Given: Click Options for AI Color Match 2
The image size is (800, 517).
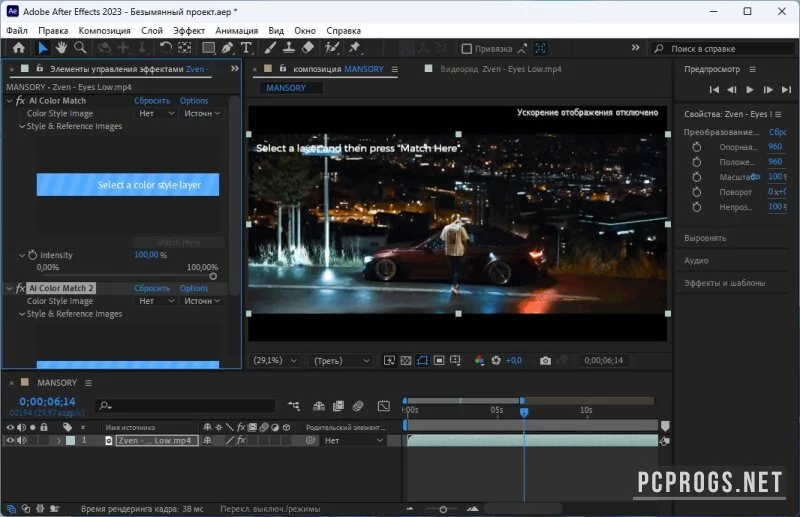Looking at the screenshot, I should pyautogui.click(x=194, y=288).
